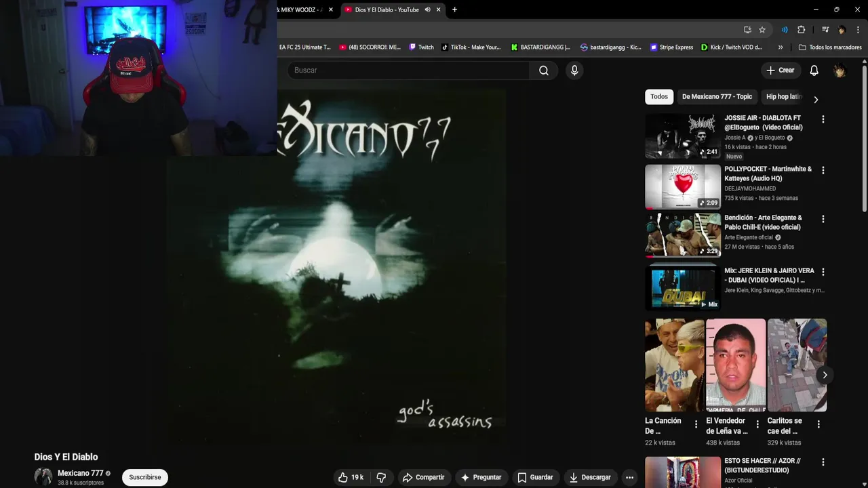868x488 pixels.
Task: Open DUBAI mix thumbnail
Action: coord(683,288)
